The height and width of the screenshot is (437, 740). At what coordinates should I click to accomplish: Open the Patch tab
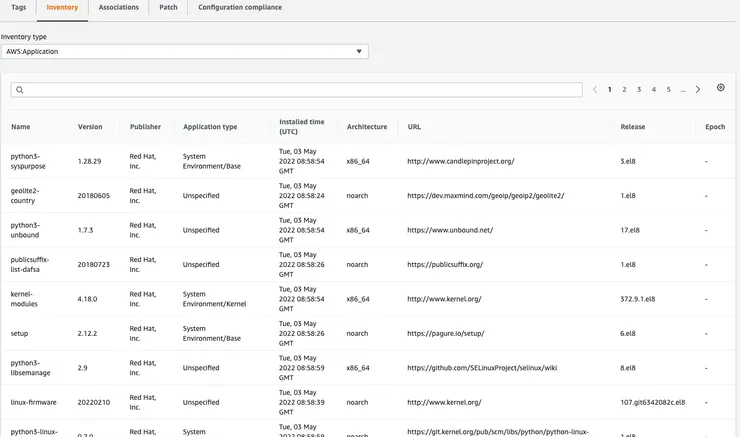point(168,8)
